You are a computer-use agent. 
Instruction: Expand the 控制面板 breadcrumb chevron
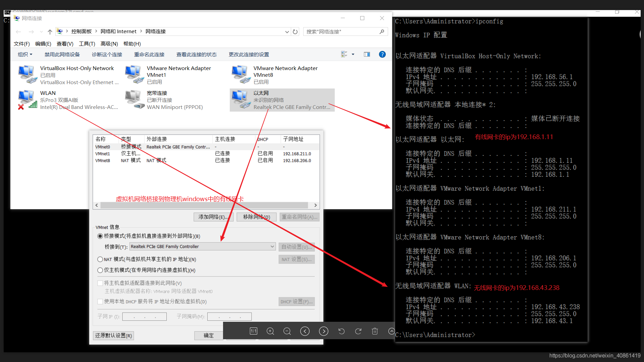(96, 31)
